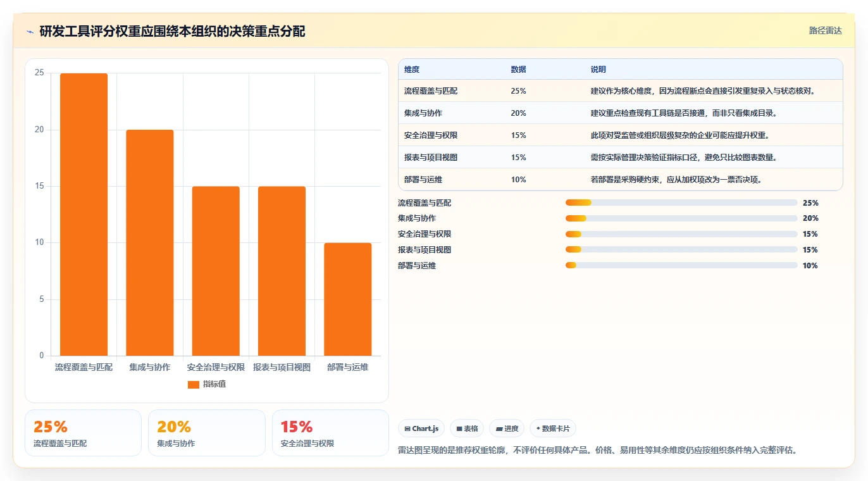Click the 安全治理与权限 progress bar track

pyautogui.click(x=681, y=234)
